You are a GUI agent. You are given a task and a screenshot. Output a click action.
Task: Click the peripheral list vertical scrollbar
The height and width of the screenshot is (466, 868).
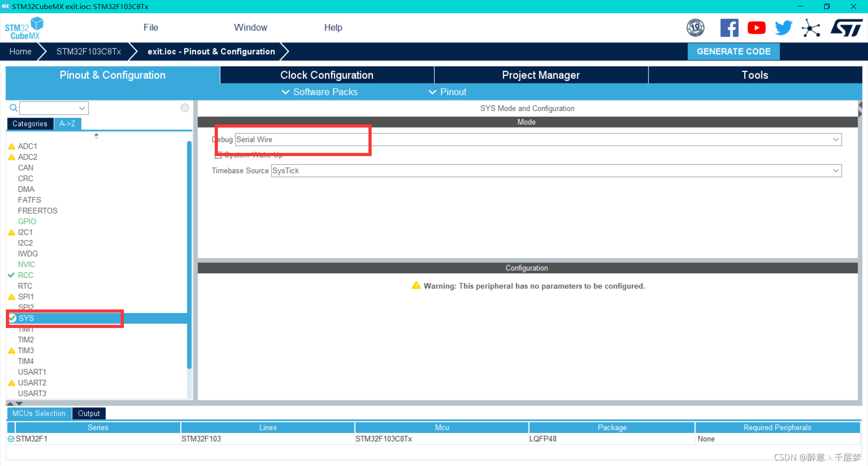point(189,255)
